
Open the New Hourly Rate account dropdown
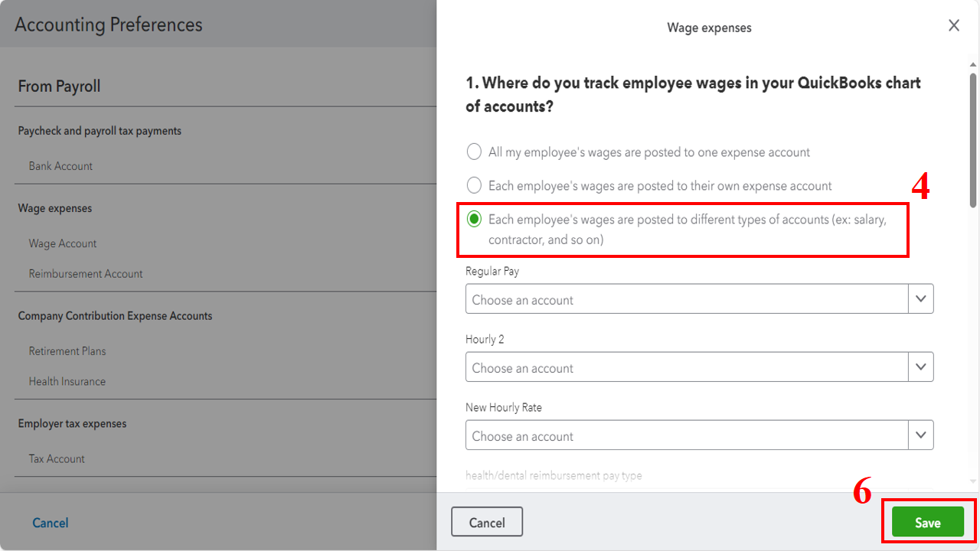(921, 435)
